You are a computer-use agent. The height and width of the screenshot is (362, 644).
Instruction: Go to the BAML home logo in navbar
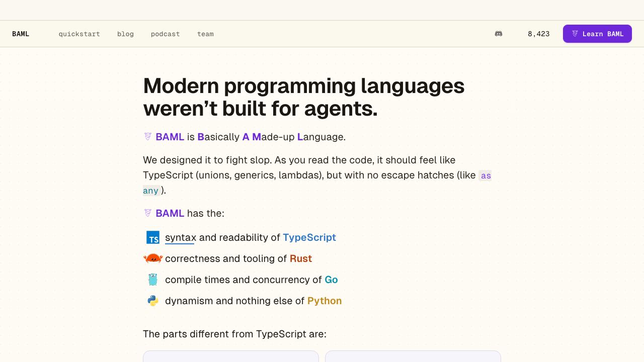pos(21,34)
